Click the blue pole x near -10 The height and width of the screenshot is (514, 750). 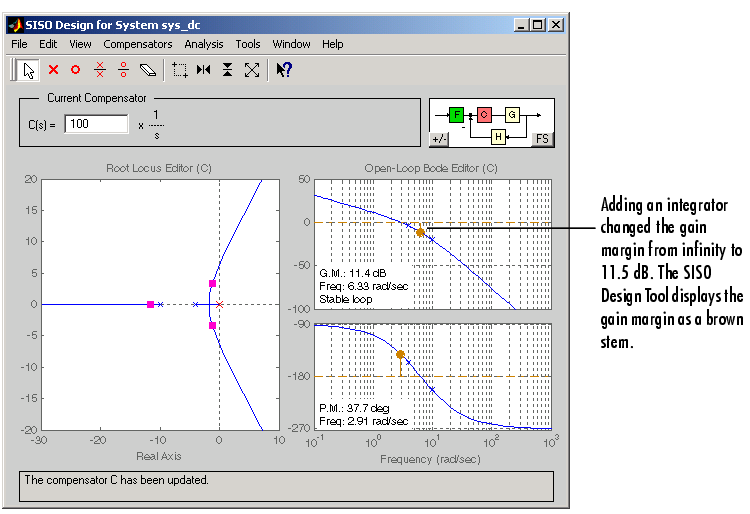point(161,305)
